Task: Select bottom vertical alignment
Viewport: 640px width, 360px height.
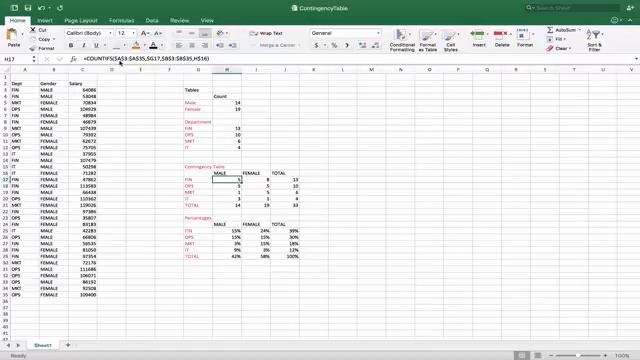Action: pos(205,33)
